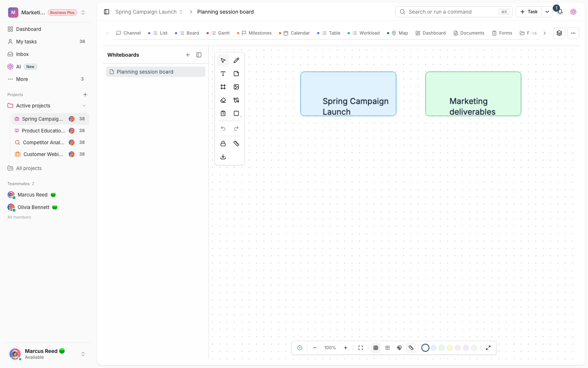Toggle snap-to-objects magnet
The height and width of the screenshot is (368, 588).
click(399, 348)
